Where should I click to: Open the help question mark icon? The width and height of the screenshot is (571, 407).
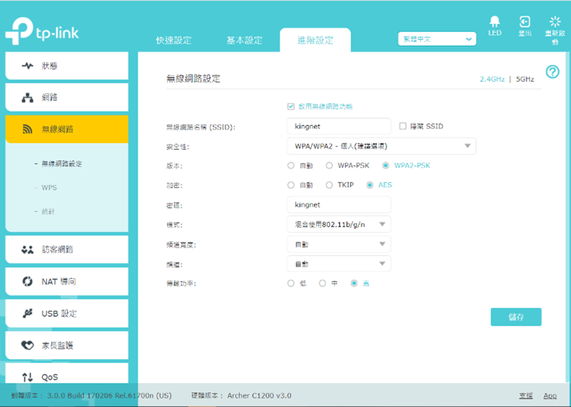pyautogui.click(x=552, y=72)
